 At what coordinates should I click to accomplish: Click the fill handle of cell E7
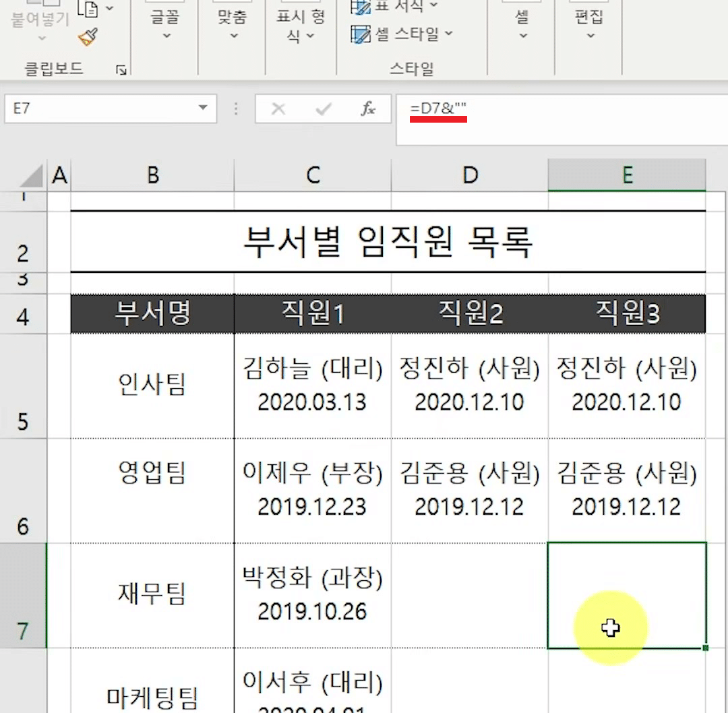pyautogui.click(x=705, y=648)
